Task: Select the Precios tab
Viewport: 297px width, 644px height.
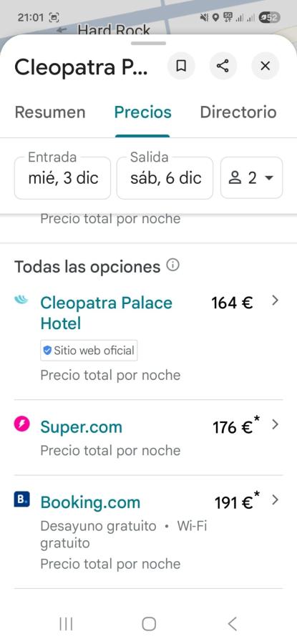Action: point(142,112)
